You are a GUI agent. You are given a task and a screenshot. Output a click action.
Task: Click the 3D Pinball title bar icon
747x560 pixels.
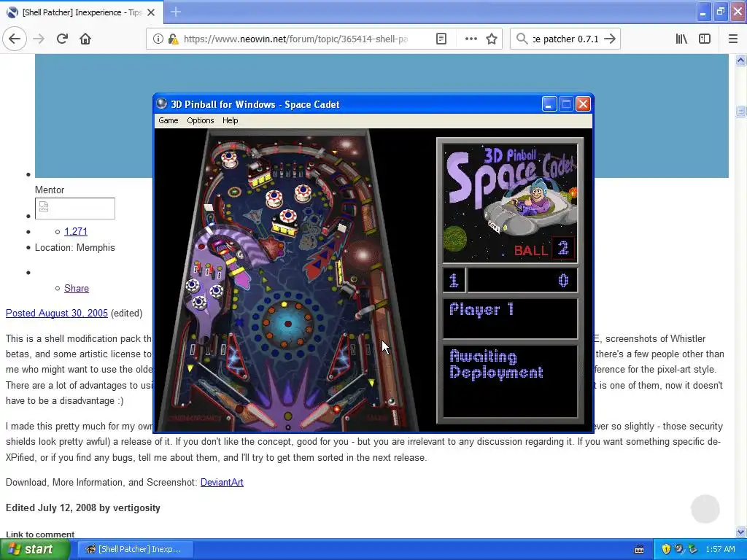point(162,104)
